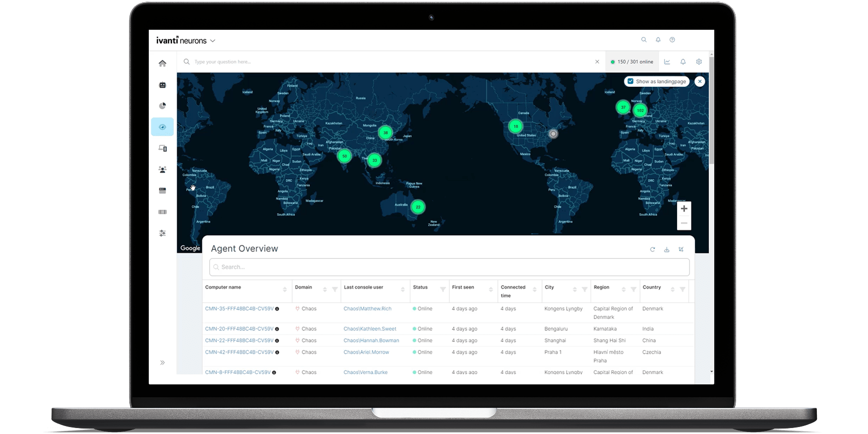868x434 pixels.
Task: Focus the Agent Overview Search field
Action: click(x=449, y=267)
